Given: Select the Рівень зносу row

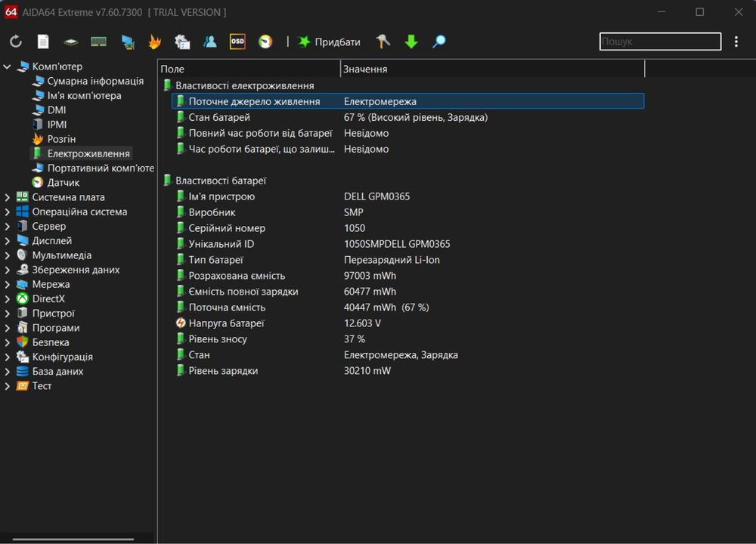Looking at the screenshot, I should pyautogui.click(x=408, y=338).
